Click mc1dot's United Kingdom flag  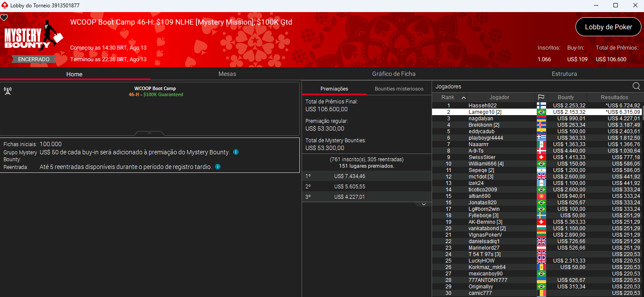tap(541, 177)
